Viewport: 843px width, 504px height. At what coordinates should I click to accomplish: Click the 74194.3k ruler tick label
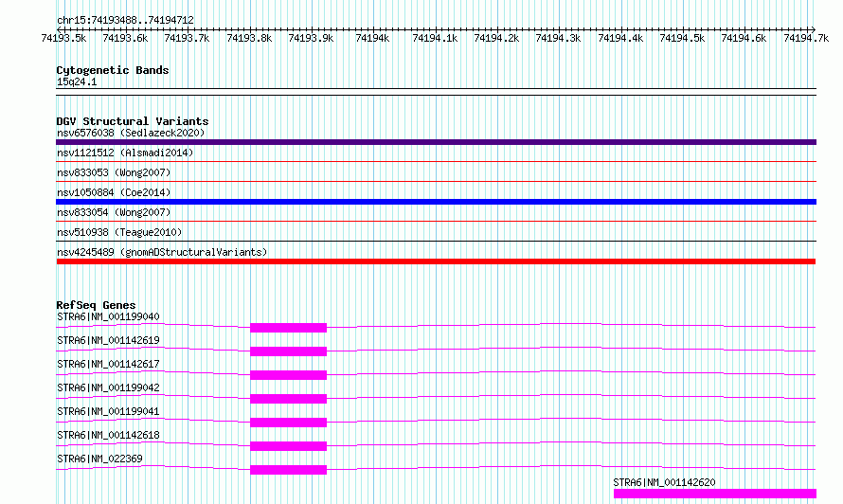coord(558,38)
